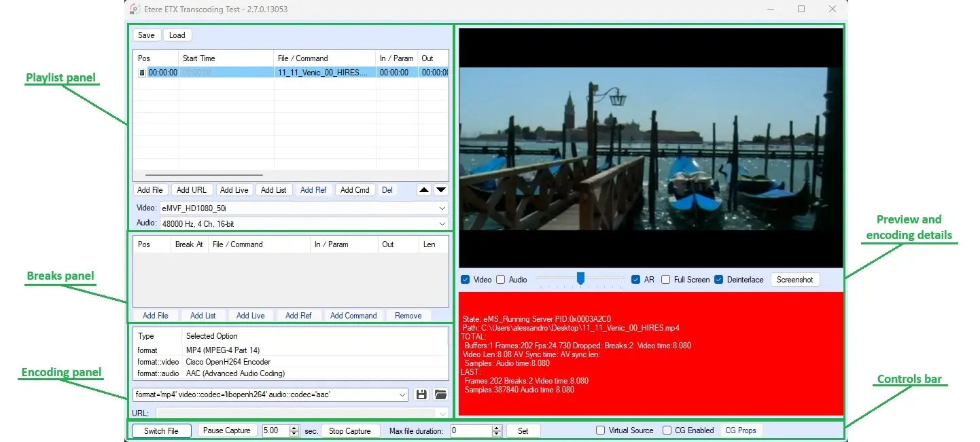This screenshot has height=442, width=980.
Task: Click the Max file duration input field
Action: click(470, 430)
